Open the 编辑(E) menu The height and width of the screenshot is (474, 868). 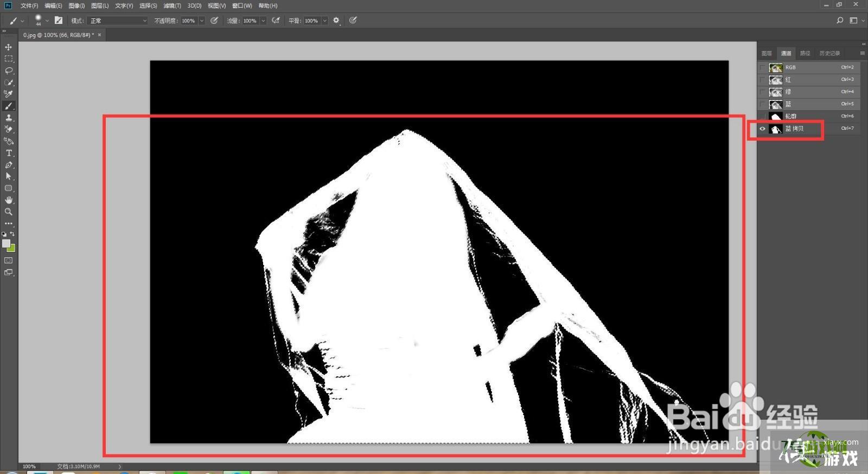click(x=53, y=5)
